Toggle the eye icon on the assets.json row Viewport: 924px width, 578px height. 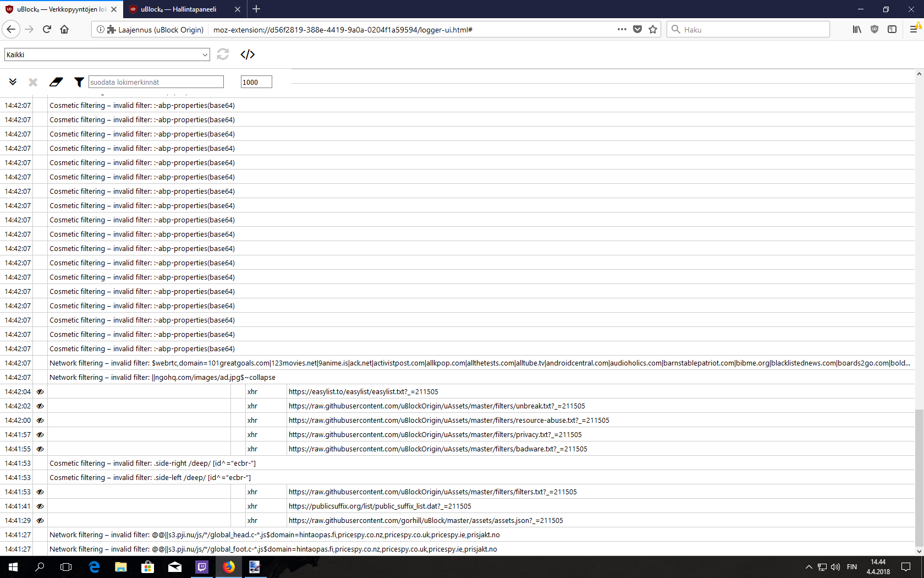coord(40,520)
